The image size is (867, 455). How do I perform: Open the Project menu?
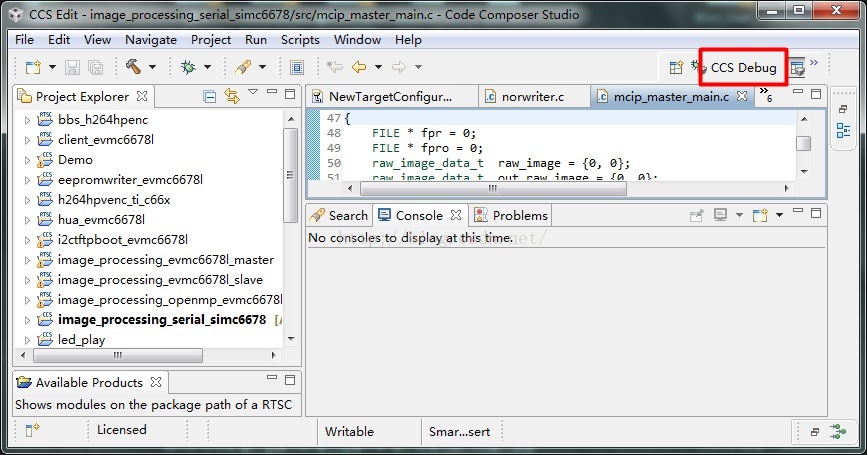tap(211, 40)
